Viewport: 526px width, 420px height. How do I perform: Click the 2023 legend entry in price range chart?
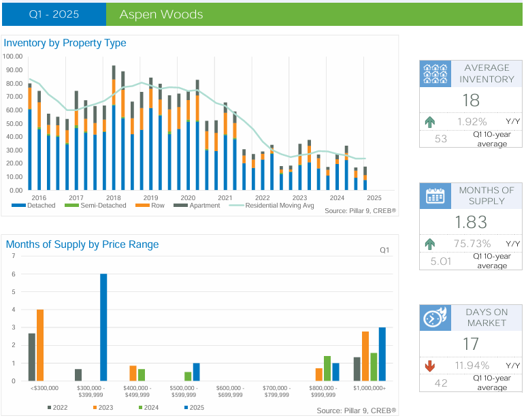100,407
